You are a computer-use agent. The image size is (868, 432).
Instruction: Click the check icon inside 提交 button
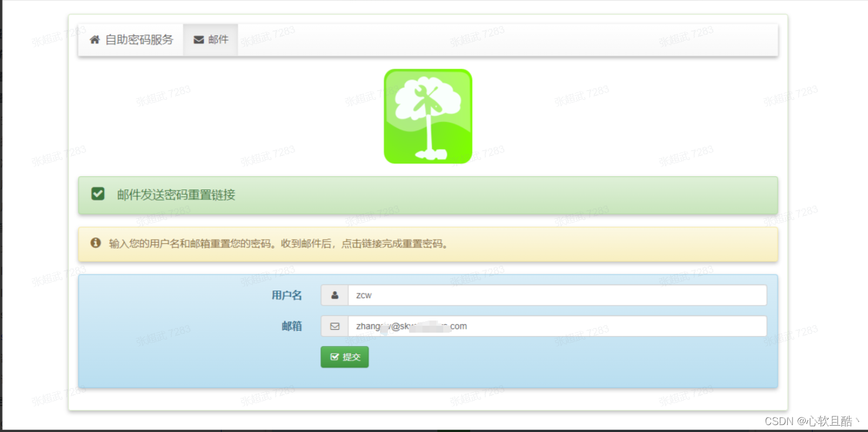pos(334,357)
